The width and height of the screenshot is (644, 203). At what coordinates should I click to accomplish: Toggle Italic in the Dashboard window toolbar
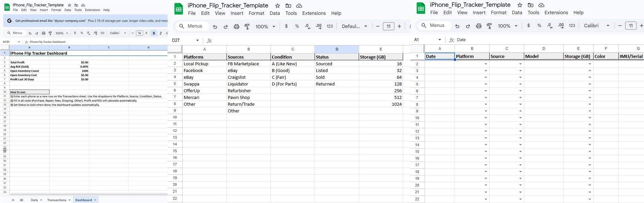(161, 33)
